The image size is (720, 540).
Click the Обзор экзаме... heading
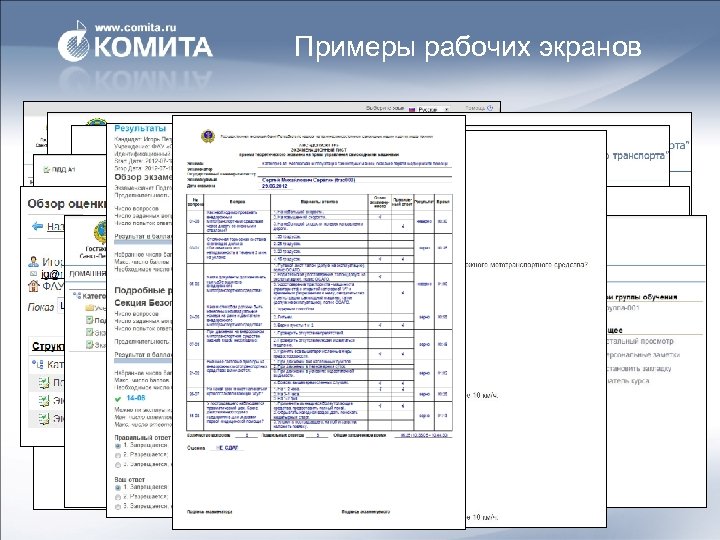tap(142, 177)
